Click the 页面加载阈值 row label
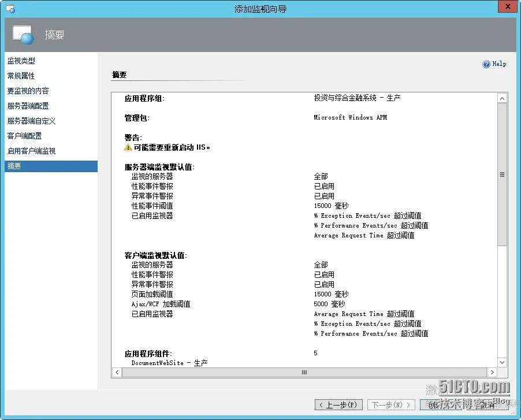Viewport: 521px width, 420px height. (x=152, y=294)
